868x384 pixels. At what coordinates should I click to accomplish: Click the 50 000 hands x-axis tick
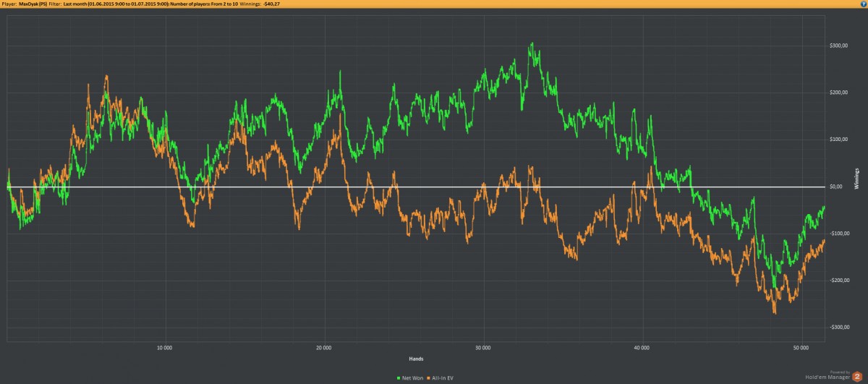(x=800, y=347)
